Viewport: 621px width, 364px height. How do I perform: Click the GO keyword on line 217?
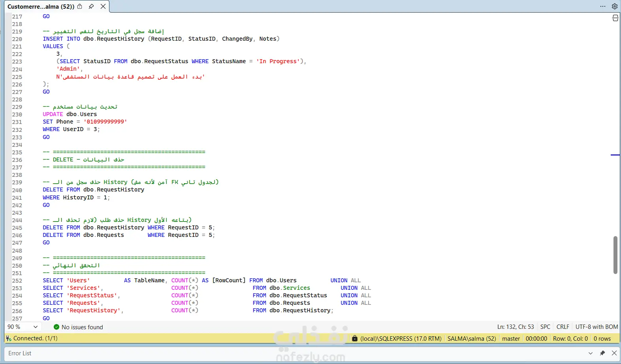tap(46, 16)
